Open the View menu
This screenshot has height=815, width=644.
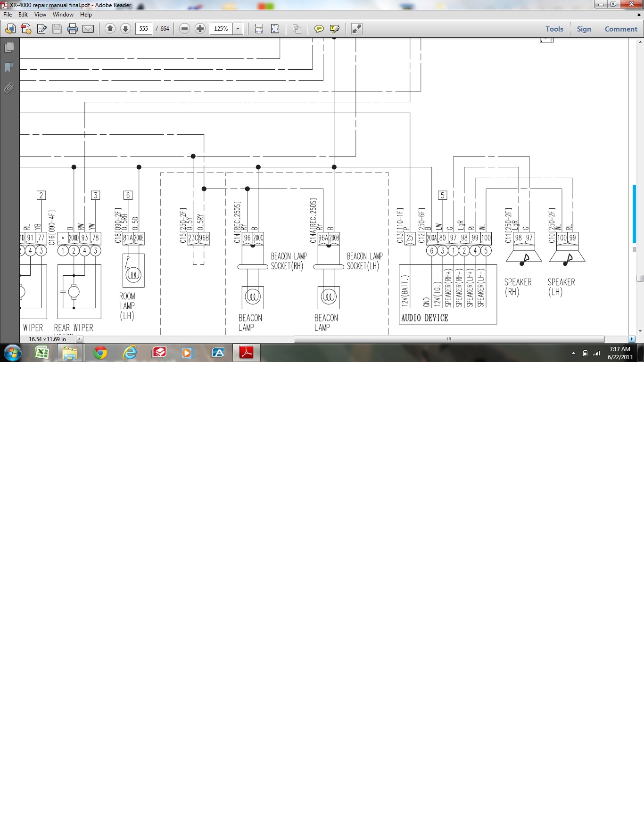click(x=40, y=15)
